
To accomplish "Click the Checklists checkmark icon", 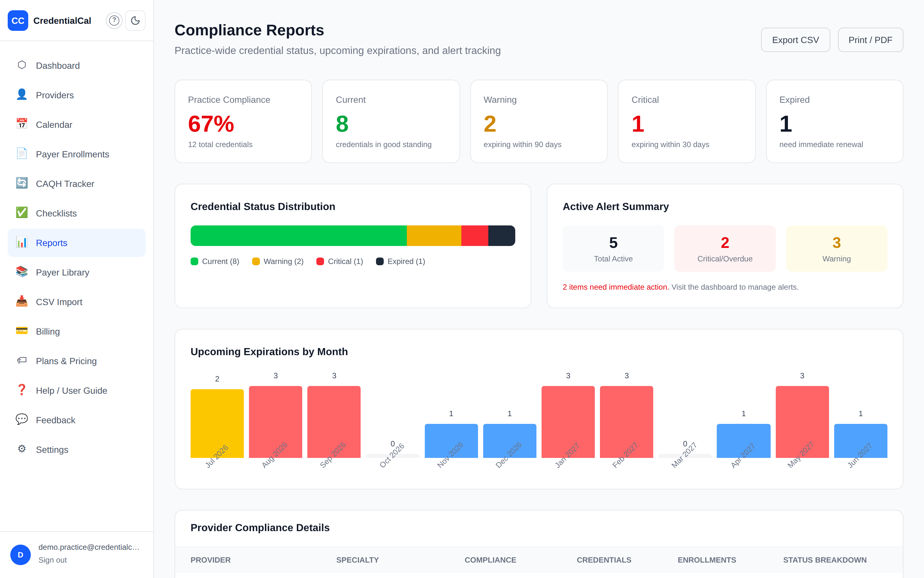I will (22, 213).
